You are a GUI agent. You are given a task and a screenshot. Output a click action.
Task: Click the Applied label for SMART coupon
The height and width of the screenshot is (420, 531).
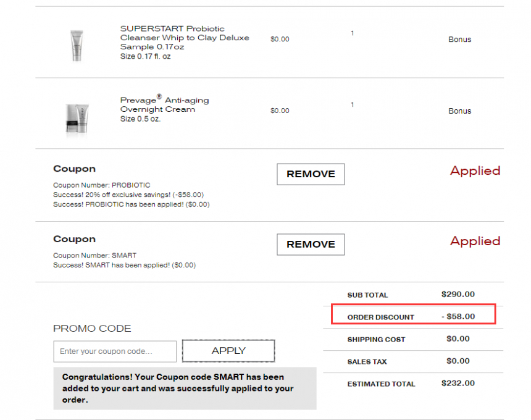click(475, 241)
